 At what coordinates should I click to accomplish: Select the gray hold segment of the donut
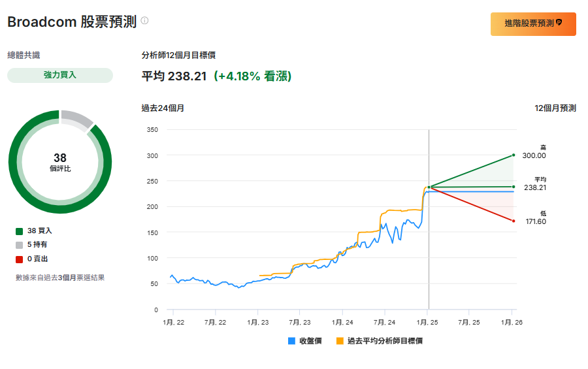[x=76, y=119]
